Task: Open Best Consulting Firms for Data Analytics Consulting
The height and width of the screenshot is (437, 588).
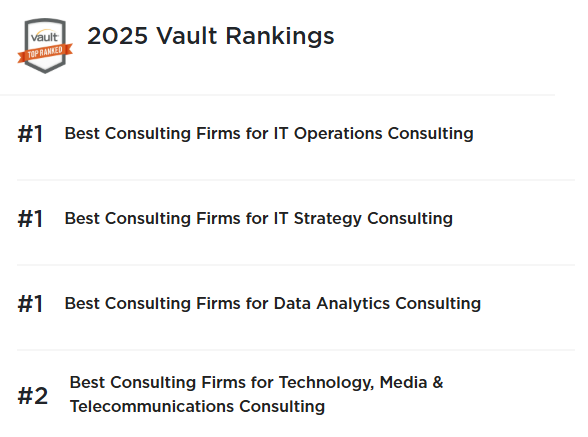Action: tap(273, 304)
